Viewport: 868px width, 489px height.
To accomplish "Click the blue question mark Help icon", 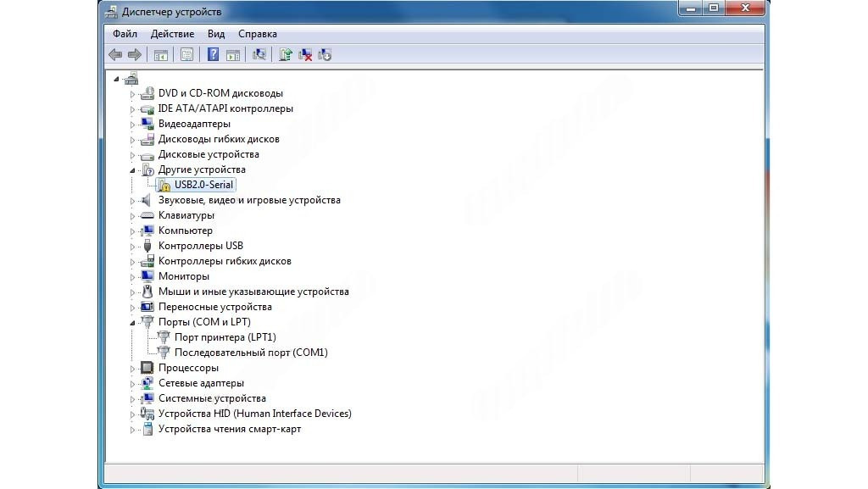I will tap(214, 55).
